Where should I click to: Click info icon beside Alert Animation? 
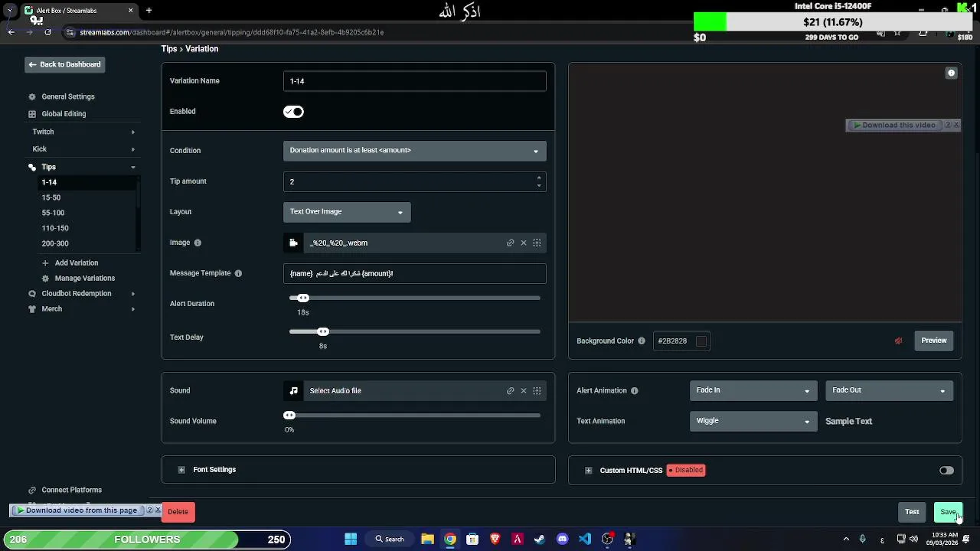[x=634, y=390]
